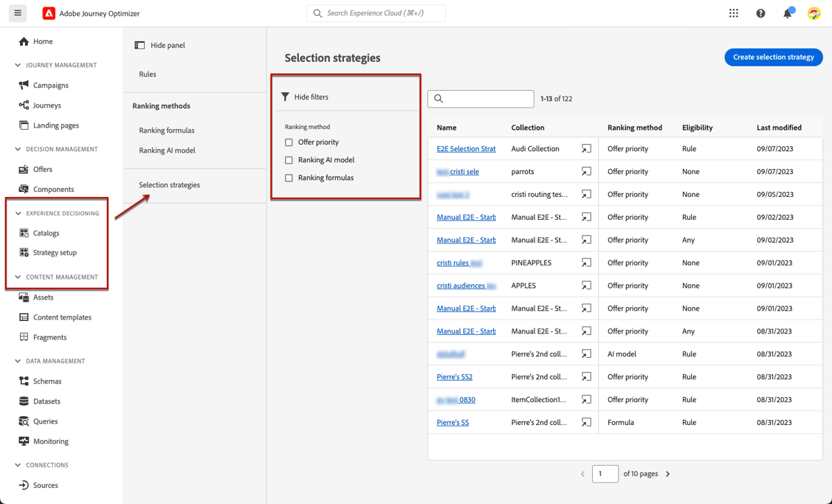This screenshot has width=832, height=504.
Task: Open the Pierre's SS2 strategy link
Action: pyautogui.click(x=454, y=376)
